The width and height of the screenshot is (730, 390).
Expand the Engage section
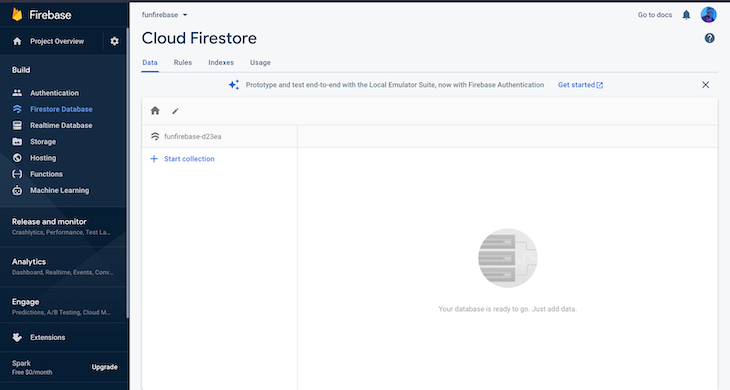(x=61, y=306)
